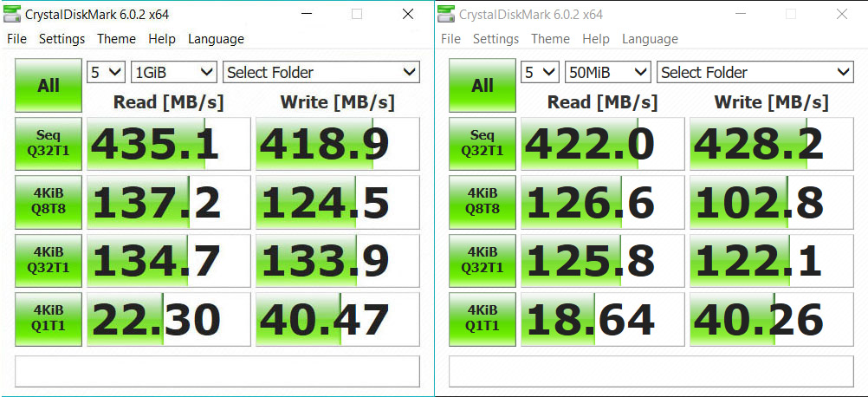This screenshot has height=397, width=868.
Task: Click the 102.8 write value
Action: (x=772, y=202)
